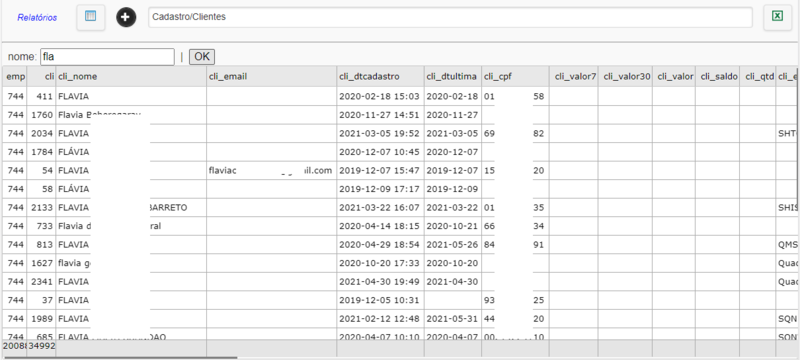Click date 2019-12-09 17:17 cell

[x=380, y=189]
